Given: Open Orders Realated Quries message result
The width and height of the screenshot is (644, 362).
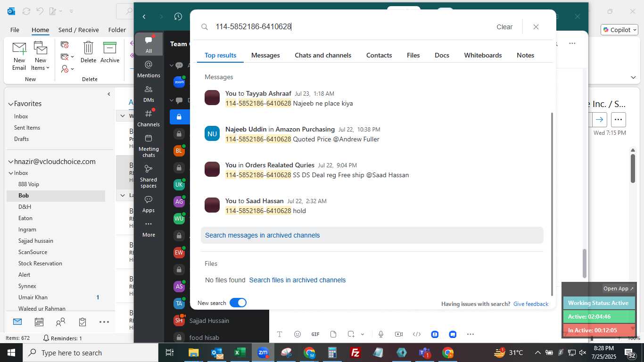Looking at the screenshot, I should click(x=372, y=170).
